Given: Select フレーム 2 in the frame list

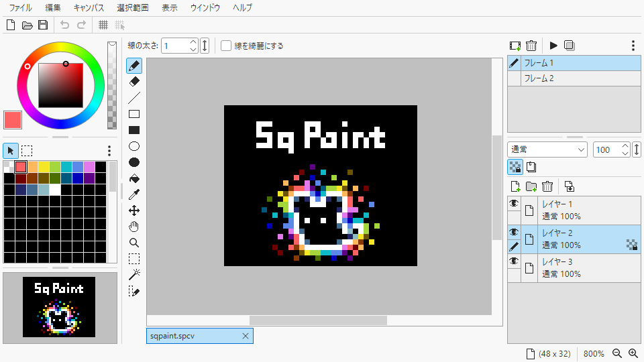Looking at the screenshot, I should tap(539, 78).
